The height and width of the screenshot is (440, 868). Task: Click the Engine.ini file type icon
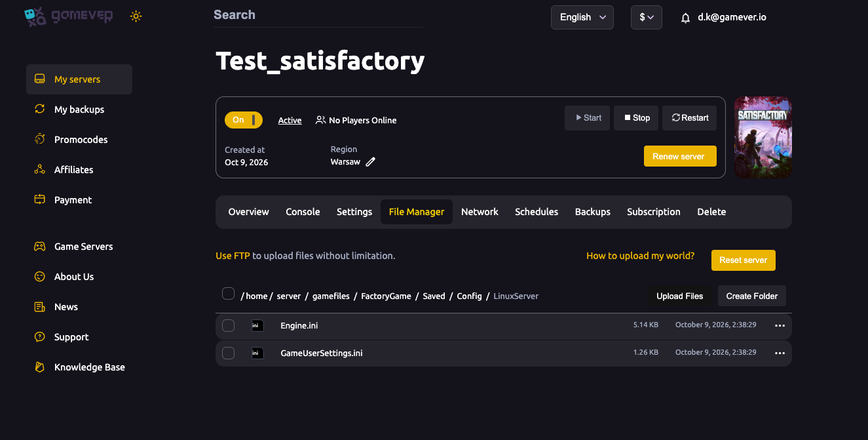pos(257,325)
